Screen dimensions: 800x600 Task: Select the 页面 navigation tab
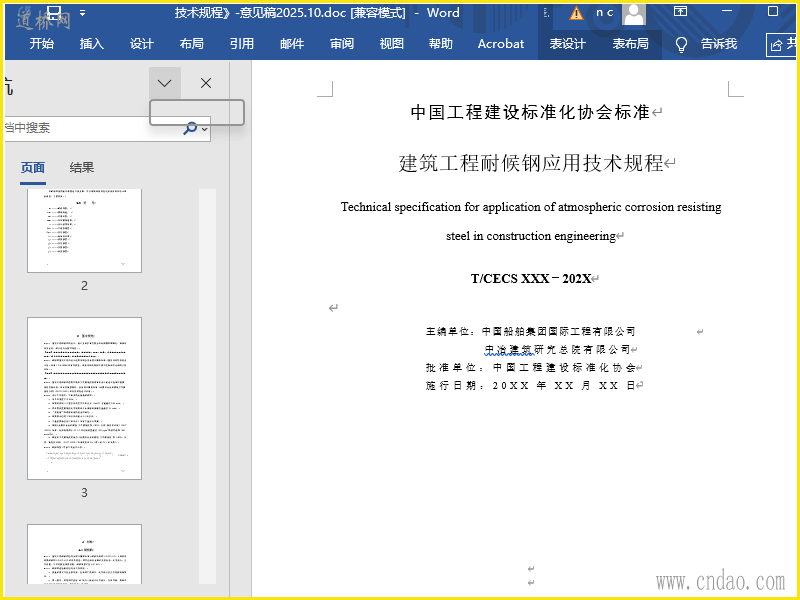[33, 168]
